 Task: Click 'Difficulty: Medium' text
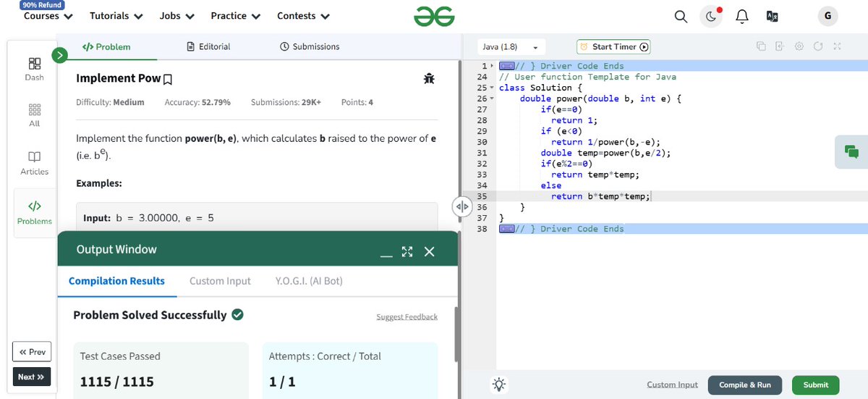[110, 102]
